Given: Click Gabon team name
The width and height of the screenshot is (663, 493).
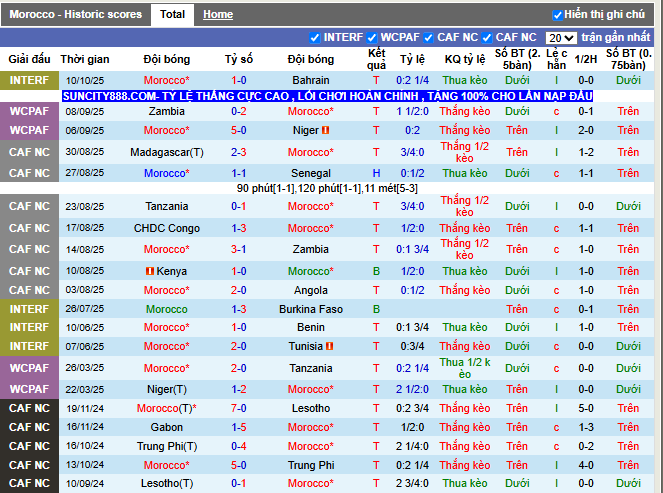Looking at the screenshot, I should point(167,427).
